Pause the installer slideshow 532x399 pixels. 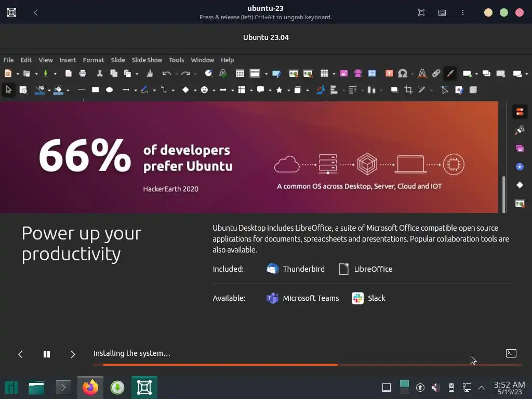[47, 354]
